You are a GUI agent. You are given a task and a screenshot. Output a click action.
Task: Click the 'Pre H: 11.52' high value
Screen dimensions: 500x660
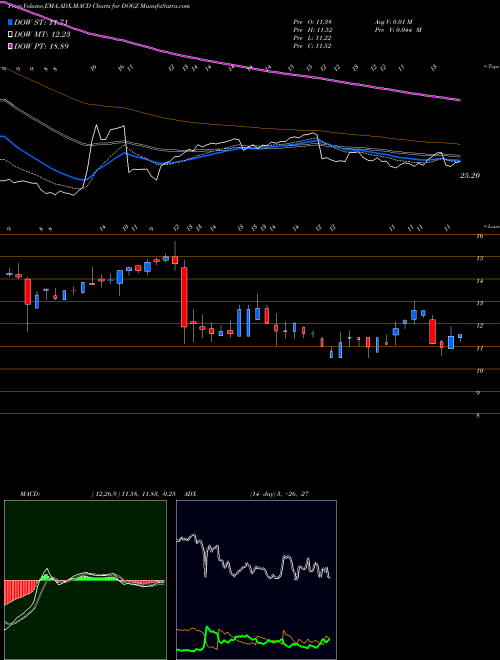point(313,30)
